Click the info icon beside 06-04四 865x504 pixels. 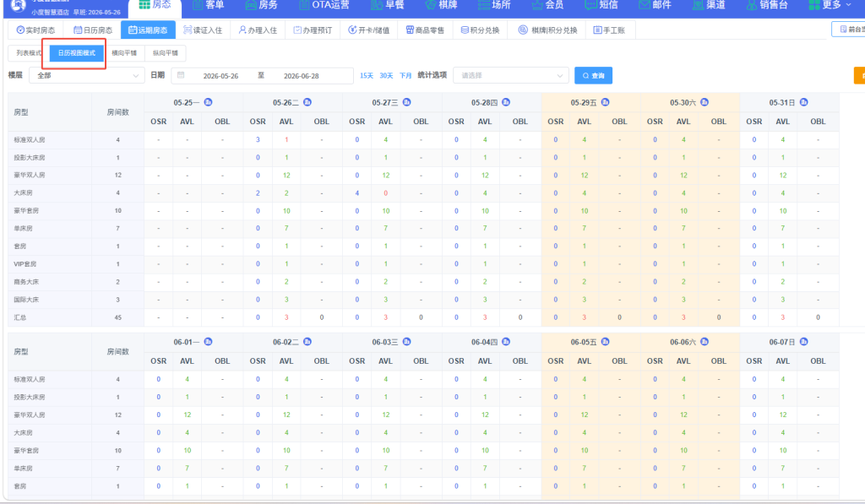point(506,342)
